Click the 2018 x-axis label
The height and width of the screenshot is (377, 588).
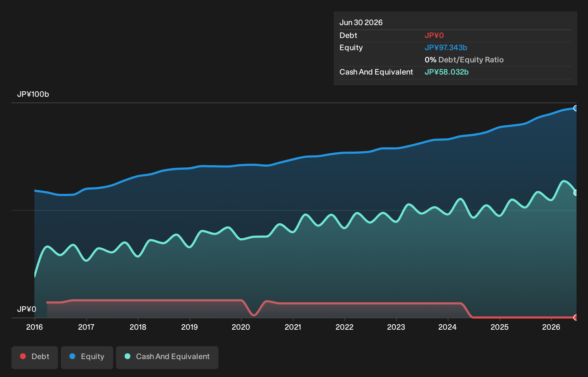(138, 327)
